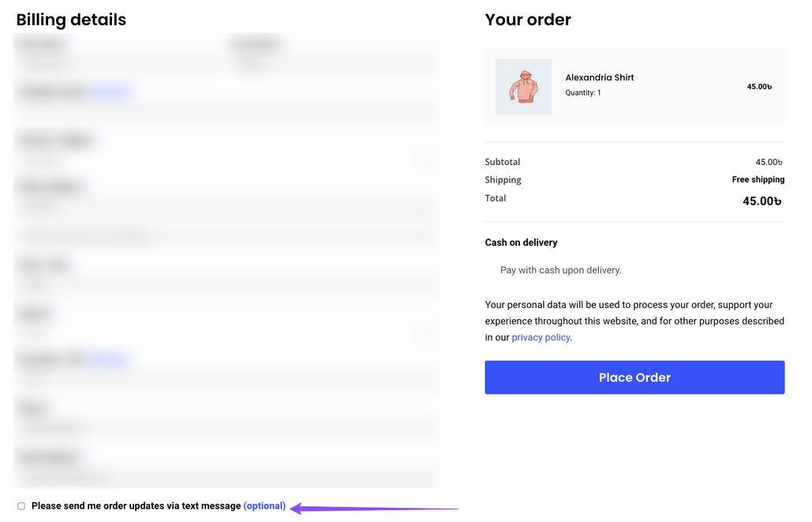The width and height of the screenshot is (812, 522).
Task: Click the Subtotal label
Action: (503, 162)
